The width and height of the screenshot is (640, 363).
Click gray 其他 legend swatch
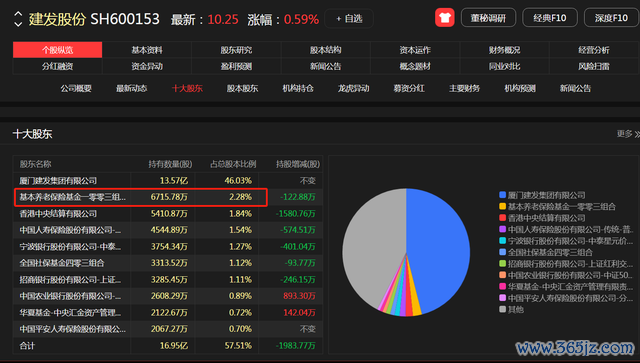(502, 309)
